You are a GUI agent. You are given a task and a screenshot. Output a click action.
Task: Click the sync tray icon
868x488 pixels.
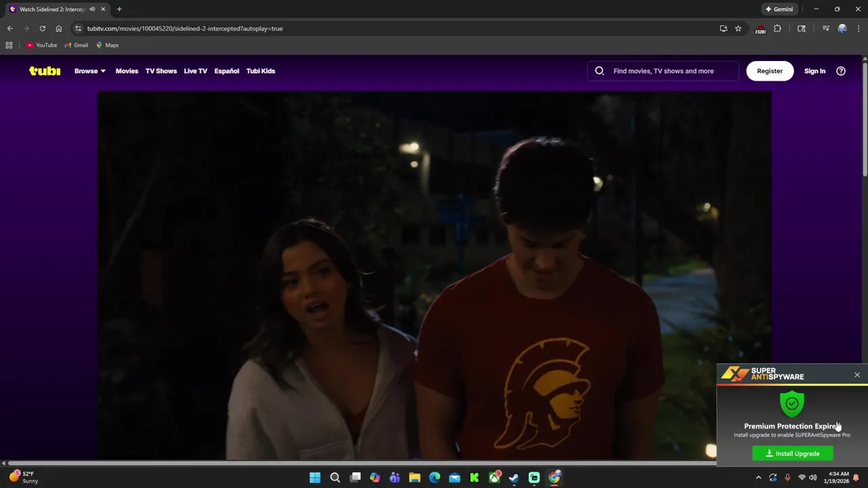coord(773,478)
